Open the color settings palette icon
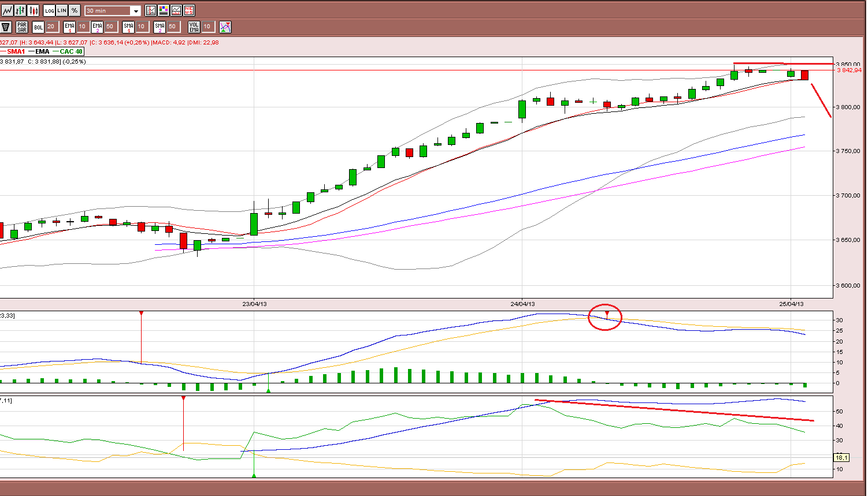 [164, 10]
